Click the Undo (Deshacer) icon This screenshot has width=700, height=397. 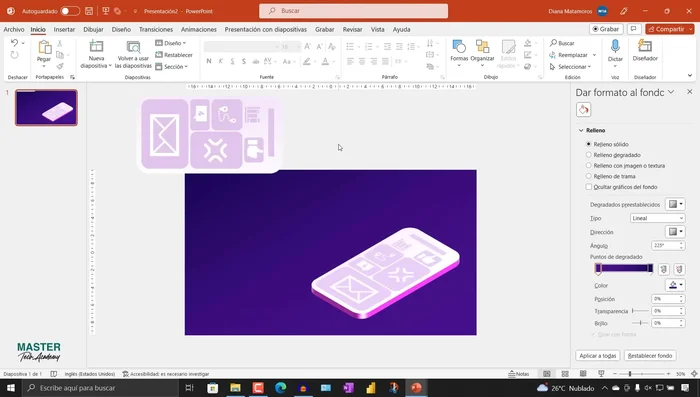tap(14, 43)
